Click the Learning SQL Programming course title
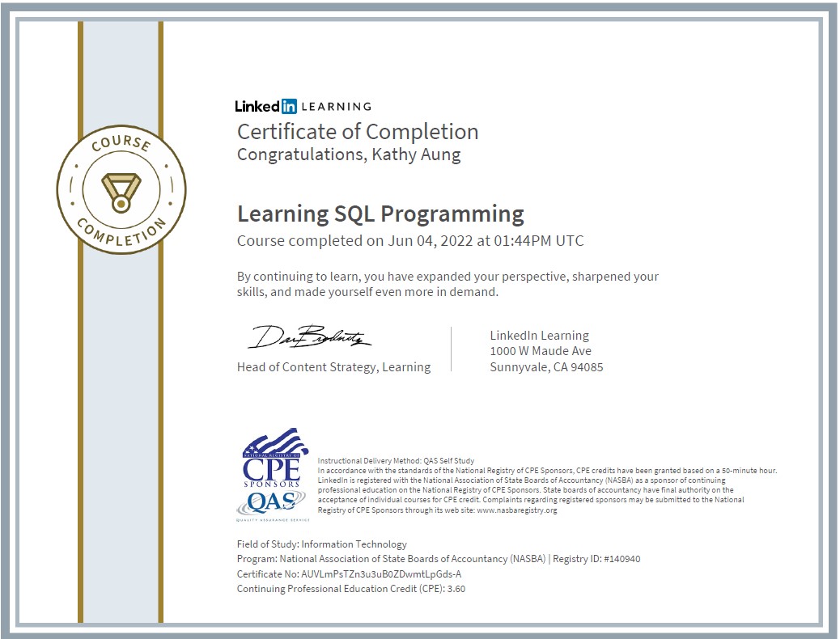This screenshot has height=639, width=840. tap(381, 214)
